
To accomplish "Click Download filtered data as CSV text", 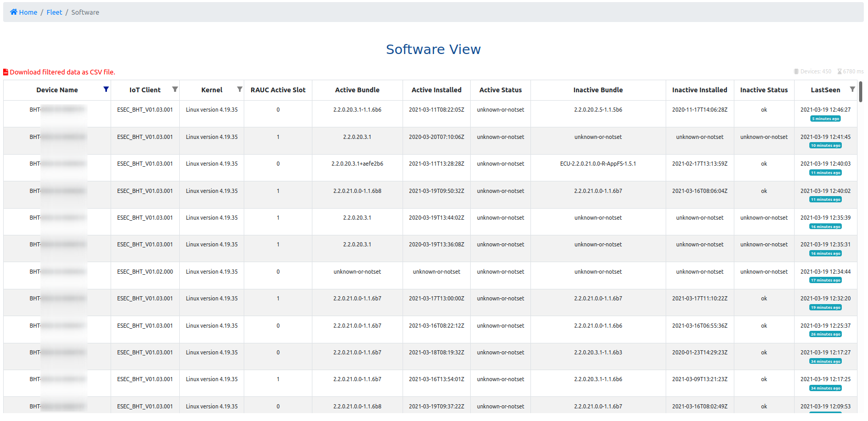I will 62,72.
